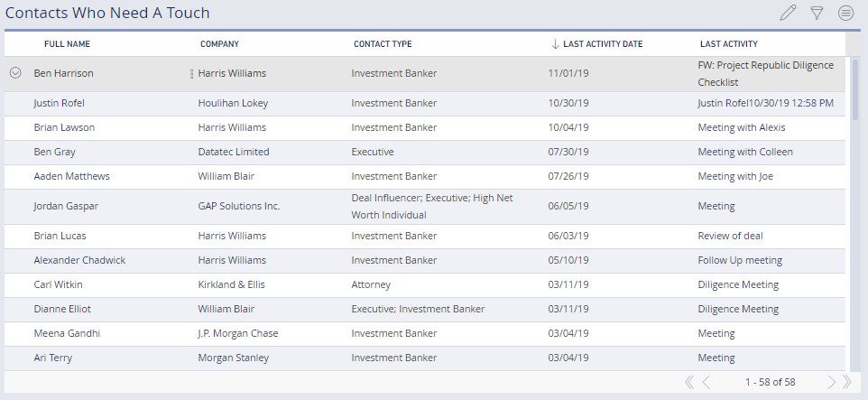The height and width of the screenshot is (400, 868).
Task: Click the Company column header
Action: click(x=219, y=44)
